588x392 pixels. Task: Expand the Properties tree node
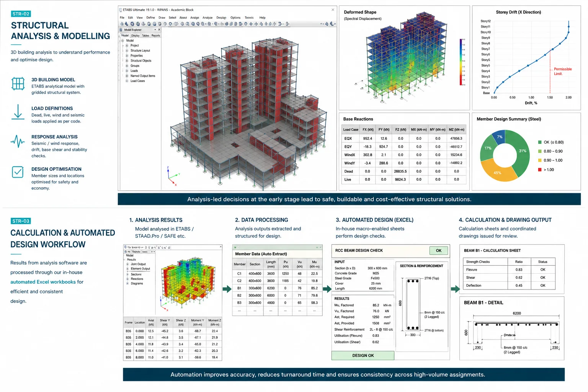tap(127, 56)
